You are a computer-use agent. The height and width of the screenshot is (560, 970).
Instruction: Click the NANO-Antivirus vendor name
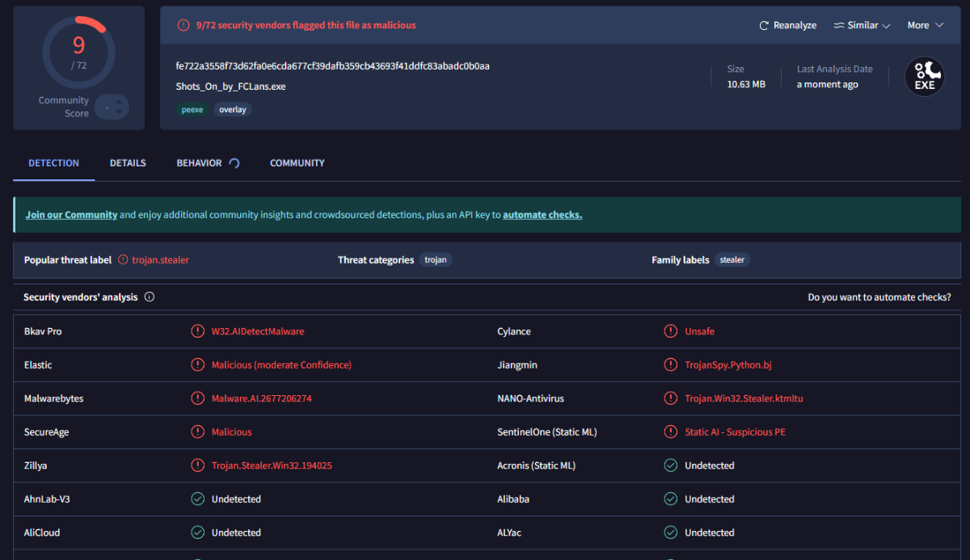point(530,398)
